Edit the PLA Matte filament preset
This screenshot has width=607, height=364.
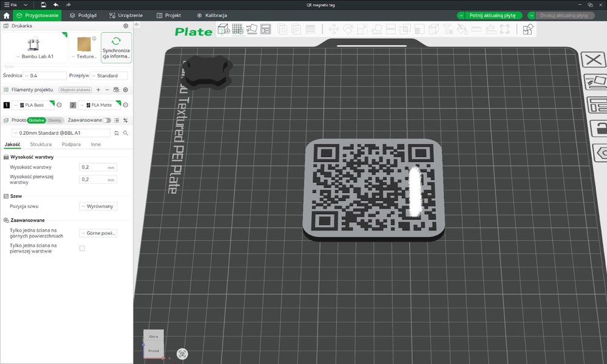pos(126,105)
